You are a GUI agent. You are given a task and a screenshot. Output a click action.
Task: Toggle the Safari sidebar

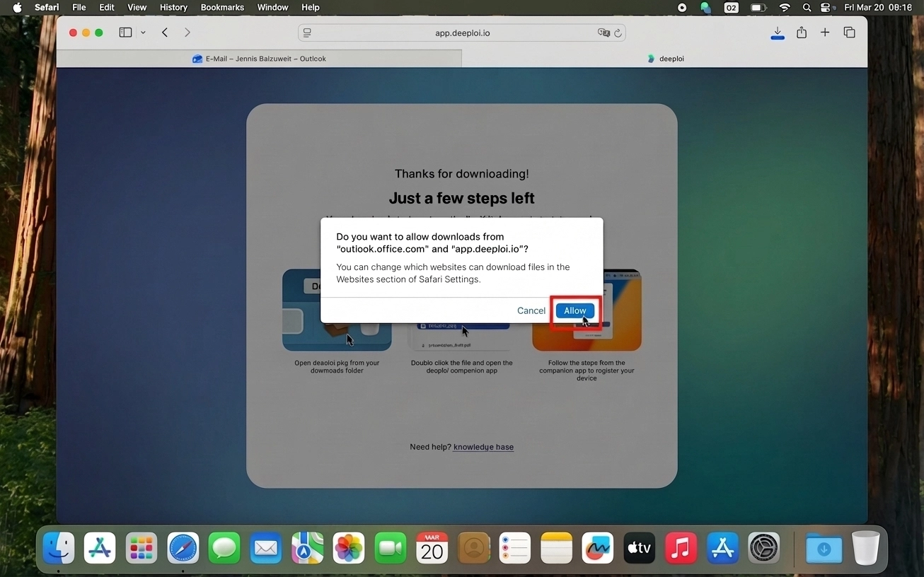click(125, 32)
